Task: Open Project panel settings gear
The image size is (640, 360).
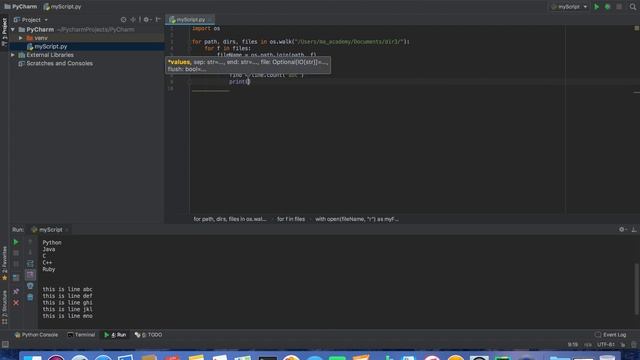Action: (x=147, y=20)
